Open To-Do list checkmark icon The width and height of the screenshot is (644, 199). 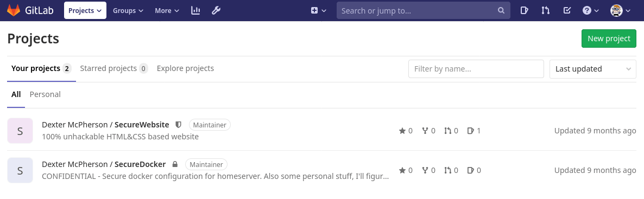click(567, 11)
